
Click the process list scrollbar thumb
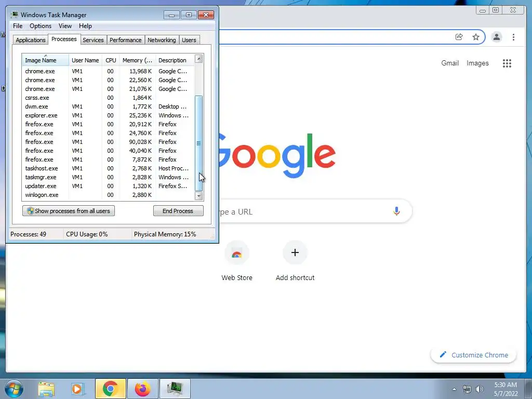199,143
